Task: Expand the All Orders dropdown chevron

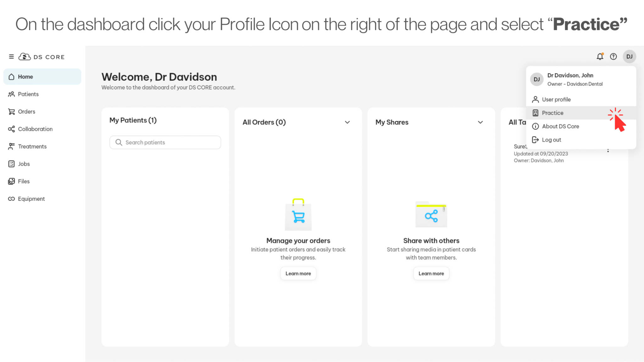Action: [x=347, y=122]
